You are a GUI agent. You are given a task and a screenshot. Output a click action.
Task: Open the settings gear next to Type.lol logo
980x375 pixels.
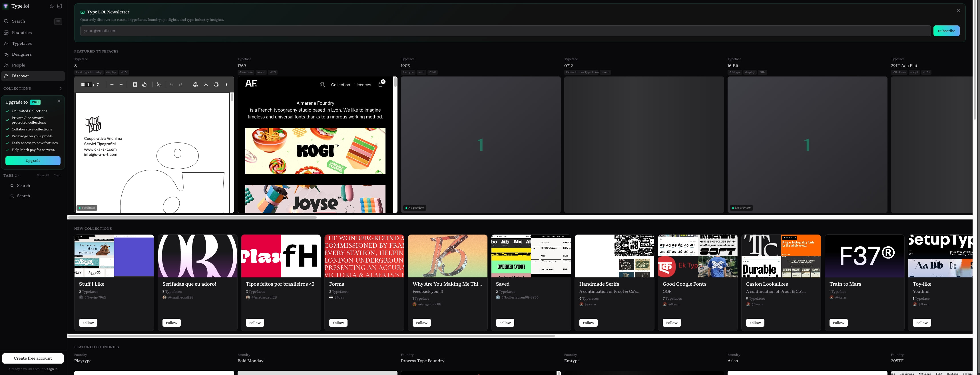52,6
